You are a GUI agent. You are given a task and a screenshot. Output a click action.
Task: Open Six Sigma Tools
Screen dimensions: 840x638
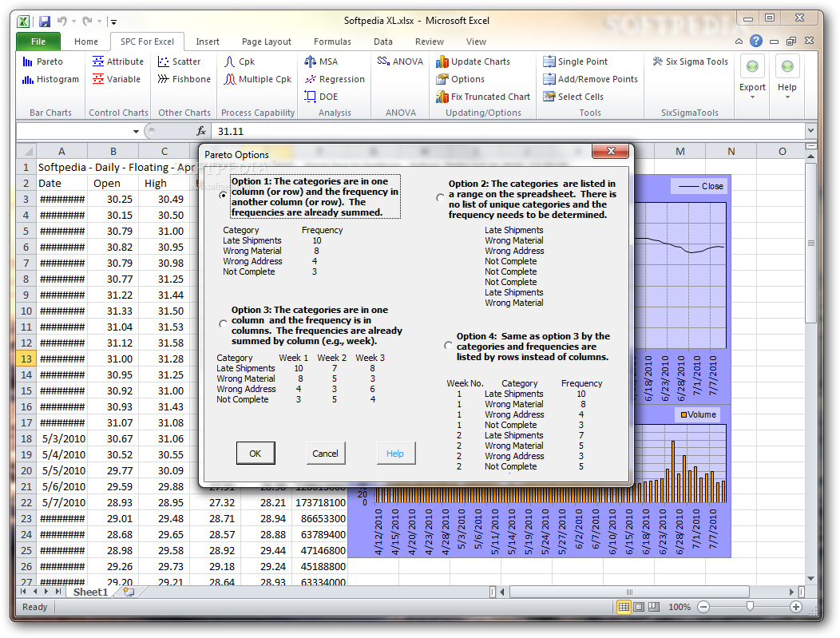coord(691,61)
